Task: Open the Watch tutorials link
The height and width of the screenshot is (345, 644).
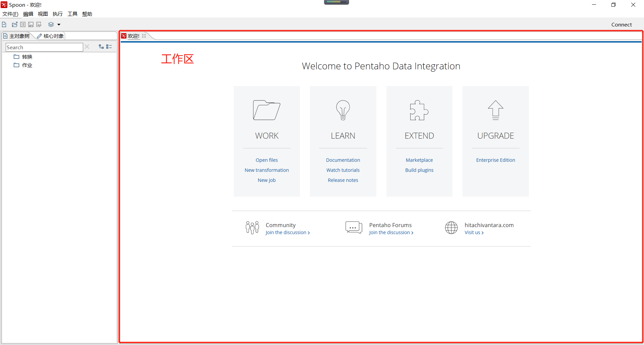Action: [x=343, y=170]
